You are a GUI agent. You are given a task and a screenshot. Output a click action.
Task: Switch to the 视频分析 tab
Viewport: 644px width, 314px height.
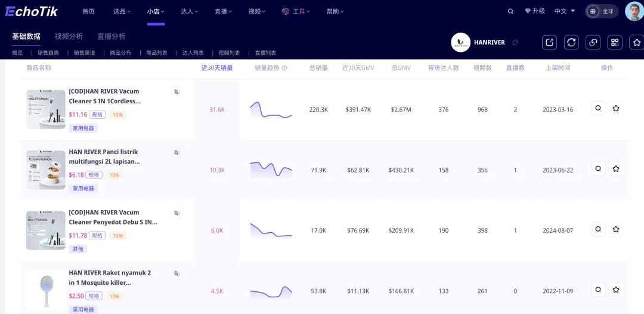click(69, 36)
